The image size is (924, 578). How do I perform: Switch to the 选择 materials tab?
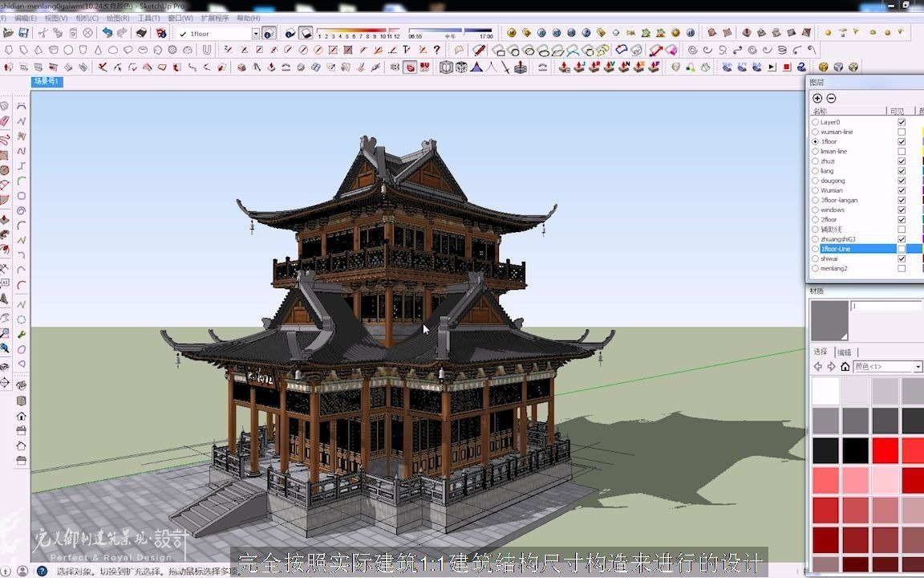pyautogui.click(x=821, y=352)
